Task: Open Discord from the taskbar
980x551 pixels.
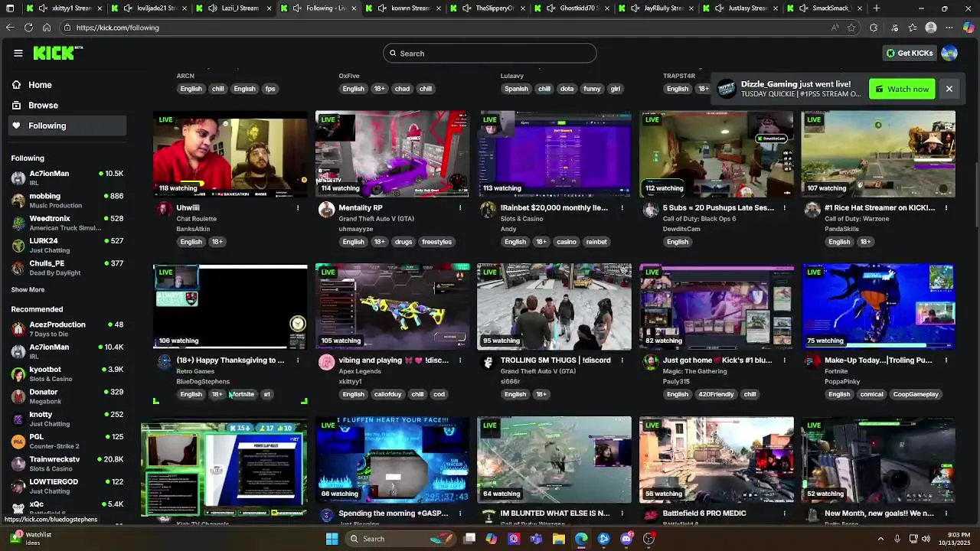Action: click(x=626, y=539)
